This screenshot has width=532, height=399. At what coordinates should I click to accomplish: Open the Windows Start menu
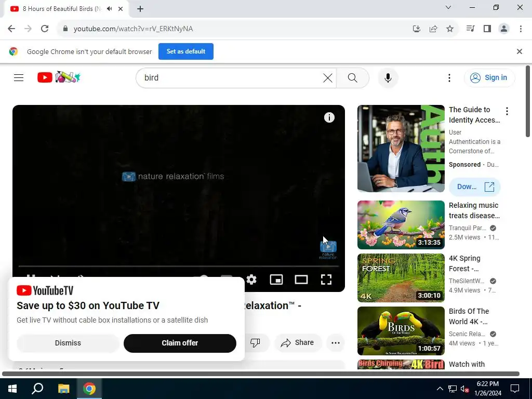pos(12,389)
